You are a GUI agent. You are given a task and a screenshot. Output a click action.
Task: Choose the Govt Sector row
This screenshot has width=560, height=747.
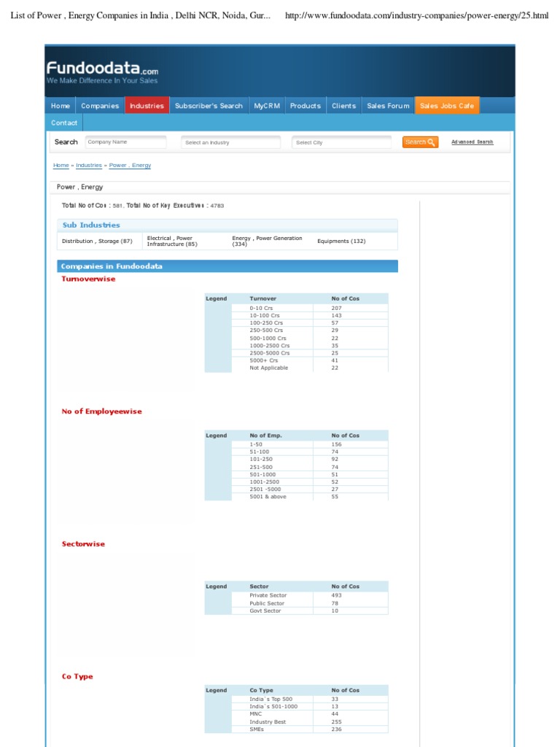(x=309, y=611)
